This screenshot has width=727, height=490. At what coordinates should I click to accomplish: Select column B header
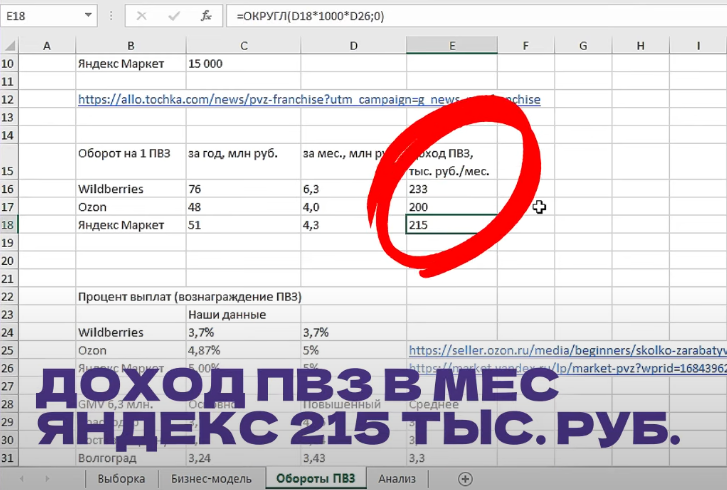131,45
